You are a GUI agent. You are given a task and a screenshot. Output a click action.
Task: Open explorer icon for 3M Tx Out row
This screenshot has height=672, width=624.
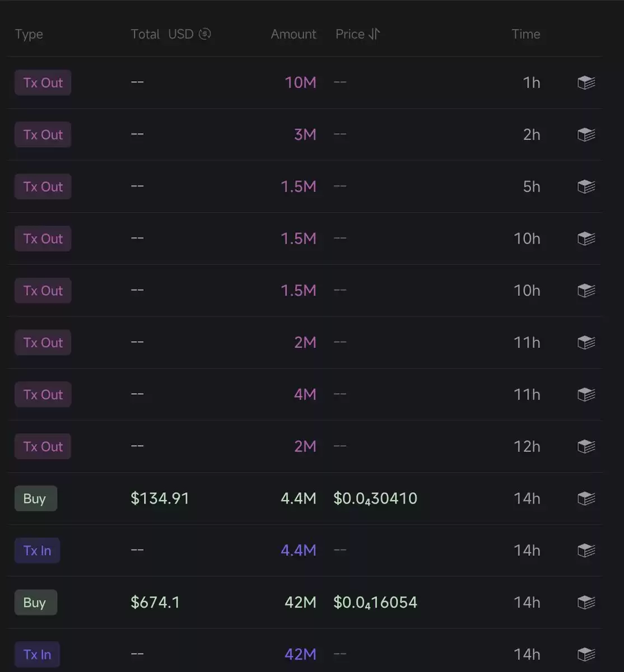(586, 135)
